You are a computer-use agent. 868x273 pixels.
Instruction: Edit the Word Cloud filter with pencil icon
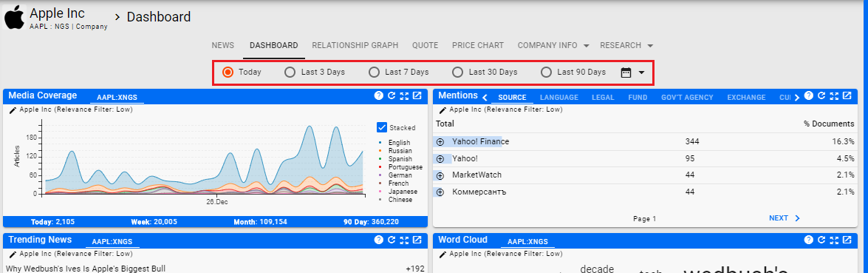pyautogui.click(x=443, y=255)
